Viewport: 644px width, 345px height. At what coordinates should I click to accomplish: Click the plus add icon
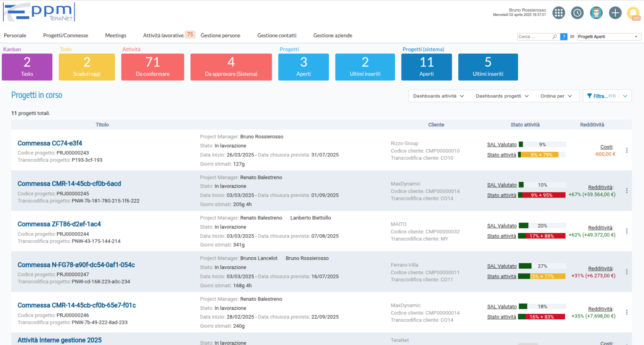tap(615, 13)
